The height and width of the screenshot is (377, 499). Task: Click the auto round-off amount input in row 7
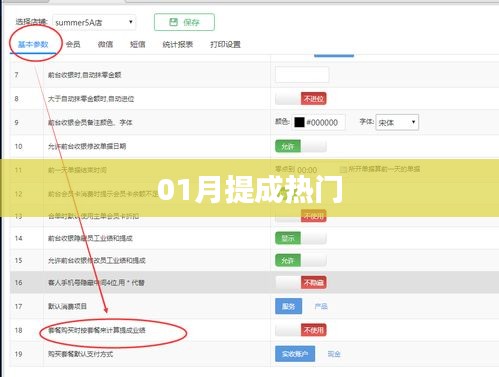coord(302,74)
